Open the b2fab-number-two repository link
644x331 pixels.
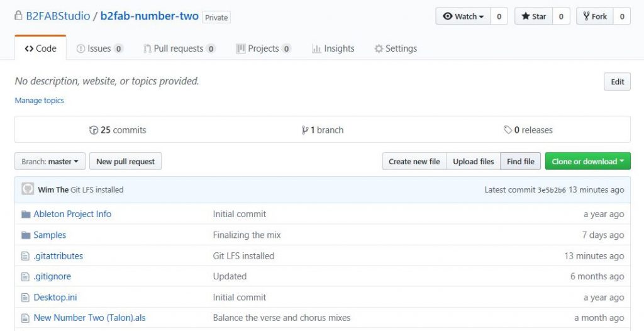point(150,16)
